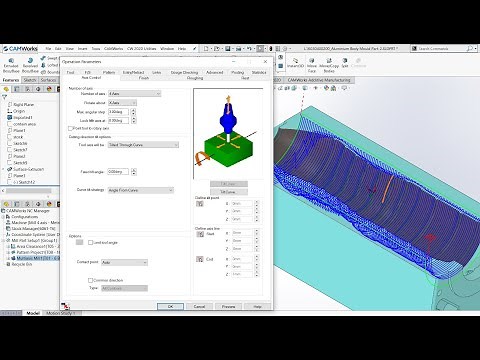Image resolution: width=480 pixels, height=360 pixels.
Task: Enable Point tool to rotary axis checkbox
Action: [70, 128]
